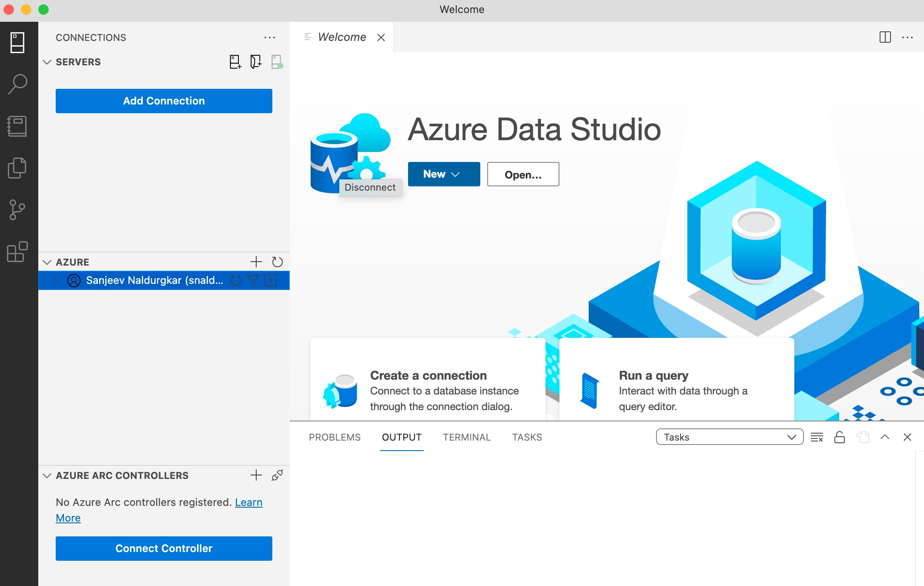924x586 pixels.
Task: Click the open log file icon in output panel
Action: click(x=862, y=437)
